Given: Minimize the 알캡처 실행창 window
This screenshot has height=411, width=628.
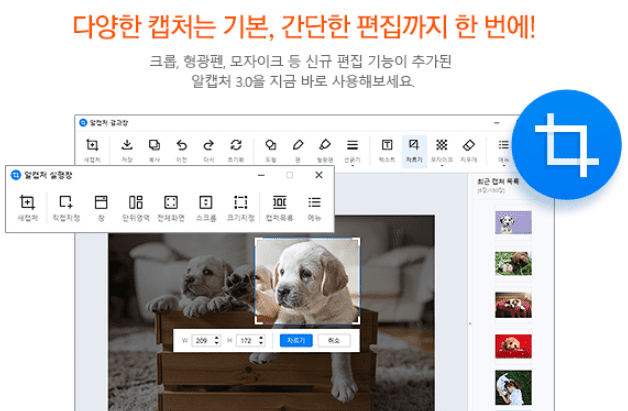Looking at the screenshot, I should coord(261,175).
